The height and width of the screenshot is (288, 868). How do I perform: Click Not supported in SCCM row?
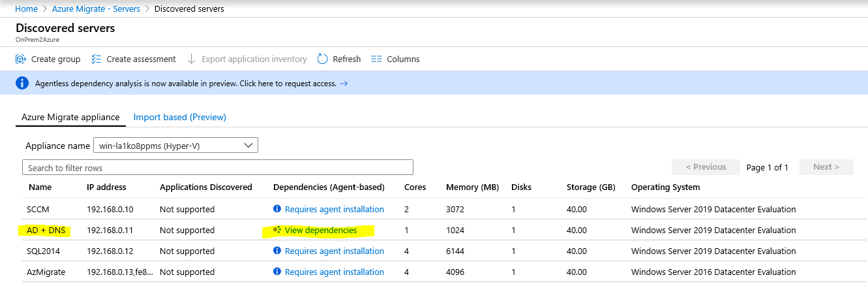coord(187,209)
